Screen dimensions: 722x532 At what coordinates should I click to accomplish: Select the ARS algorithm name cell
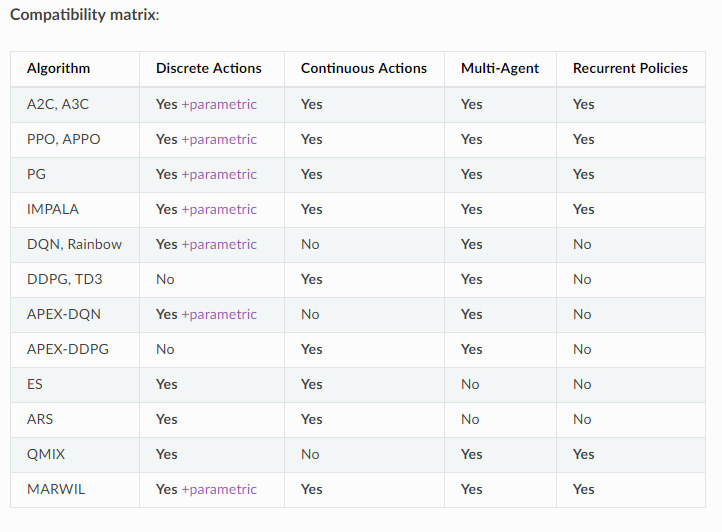point(39,419)
